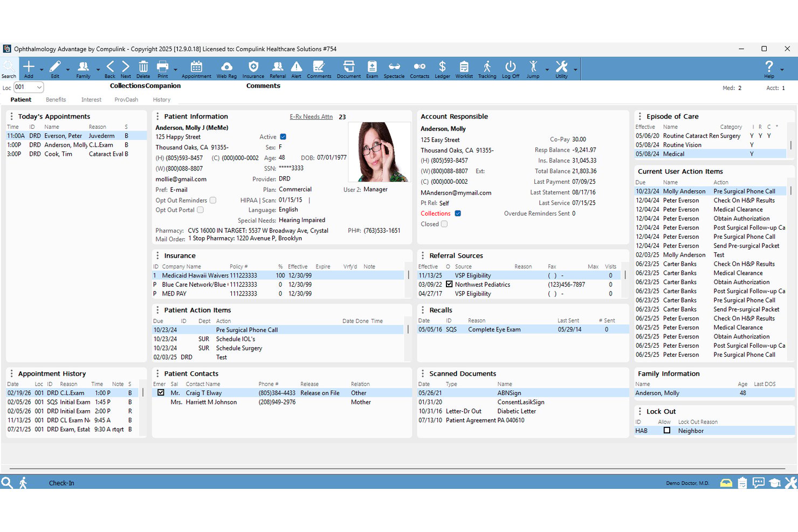
Task: Click the Log Off power icon
Action: click(511, 67)
